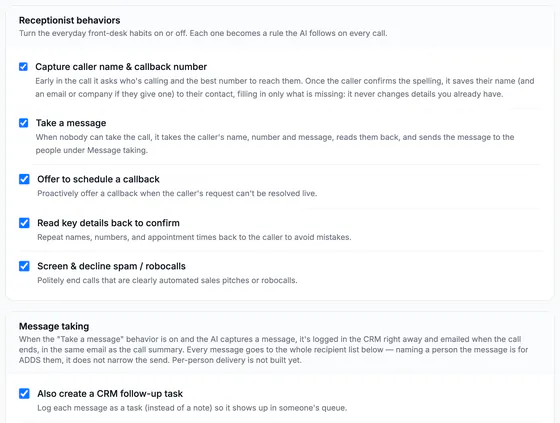Click the Take a message label
This screenshot has height=423, width=560.
coord(71,123)
